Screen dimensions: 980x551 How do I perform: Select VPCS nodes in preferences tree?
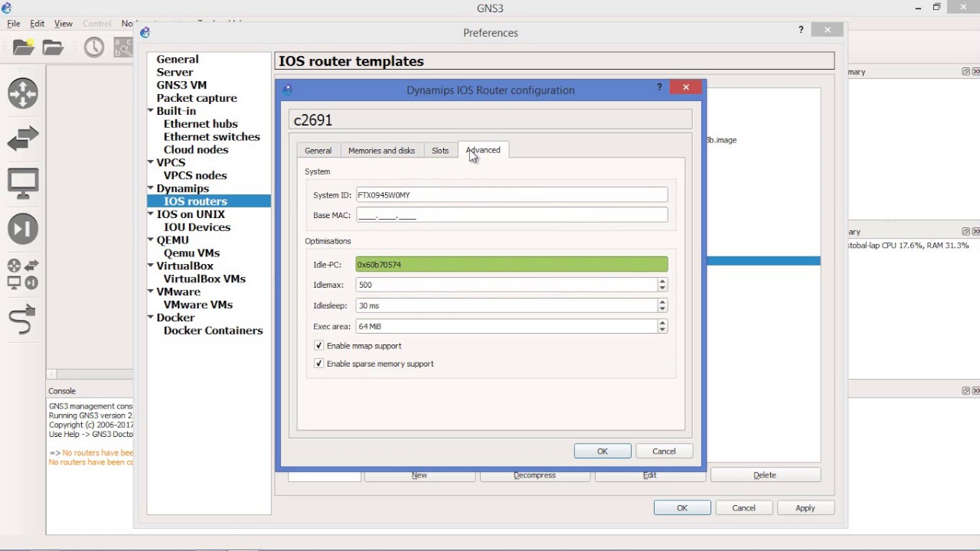click(x=195, y=175)
